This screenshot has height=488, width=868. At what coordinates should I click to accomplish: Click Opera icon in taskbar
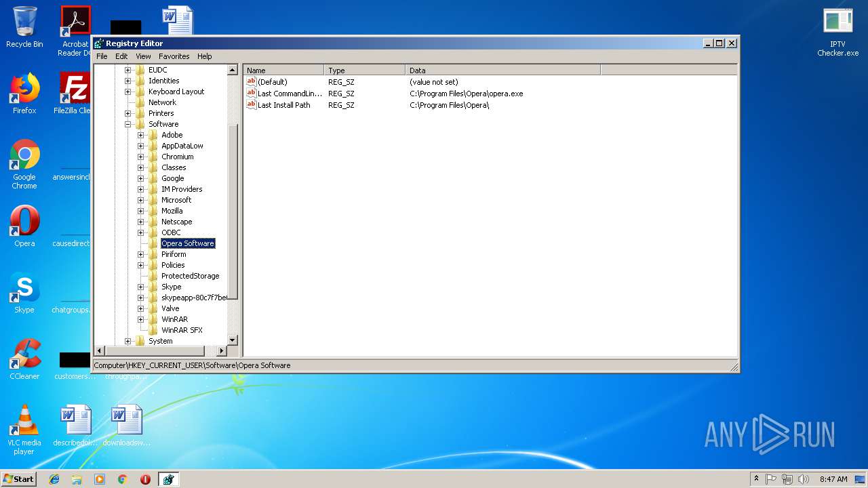[x=145, y=479]
